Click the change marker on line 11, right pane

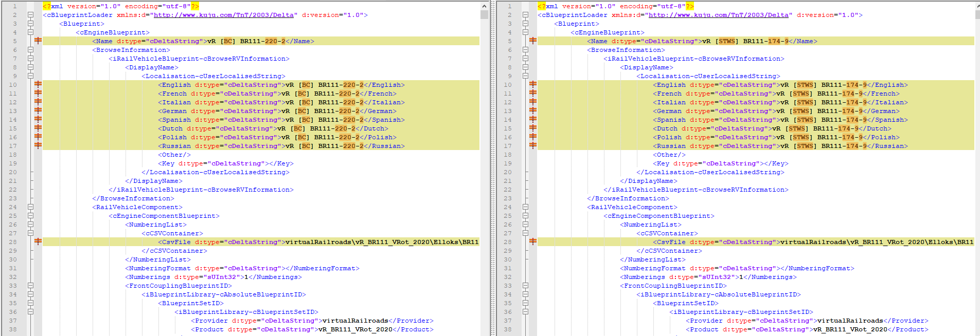click(x=533, y=93)
